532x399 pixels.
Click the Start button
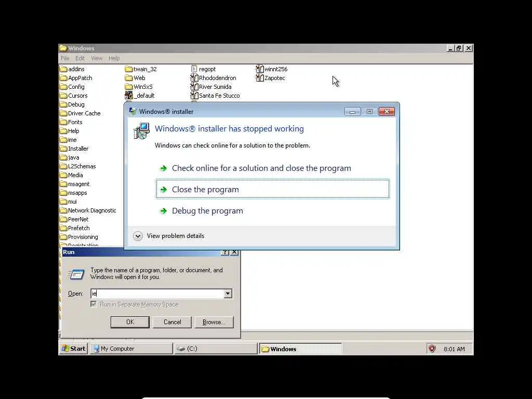tap(74, 349)
